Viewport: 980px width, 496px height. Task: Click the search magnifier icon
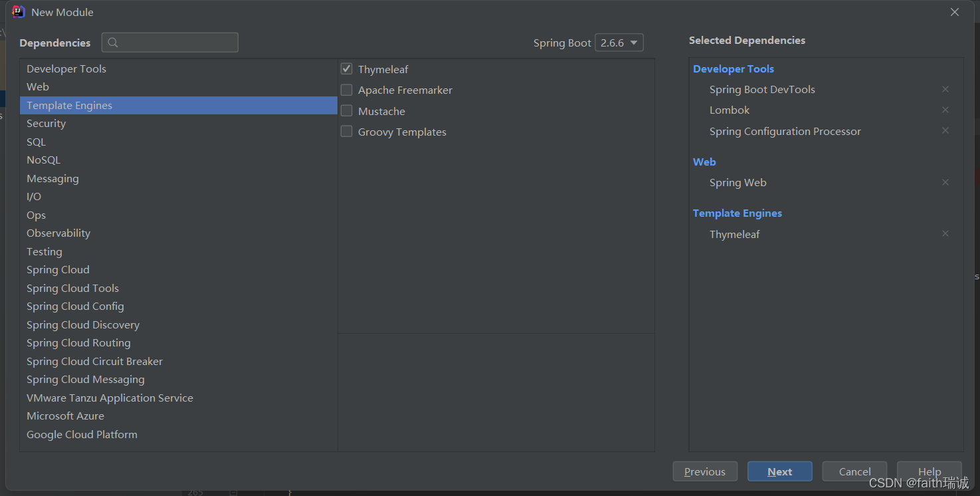[113, 43]
